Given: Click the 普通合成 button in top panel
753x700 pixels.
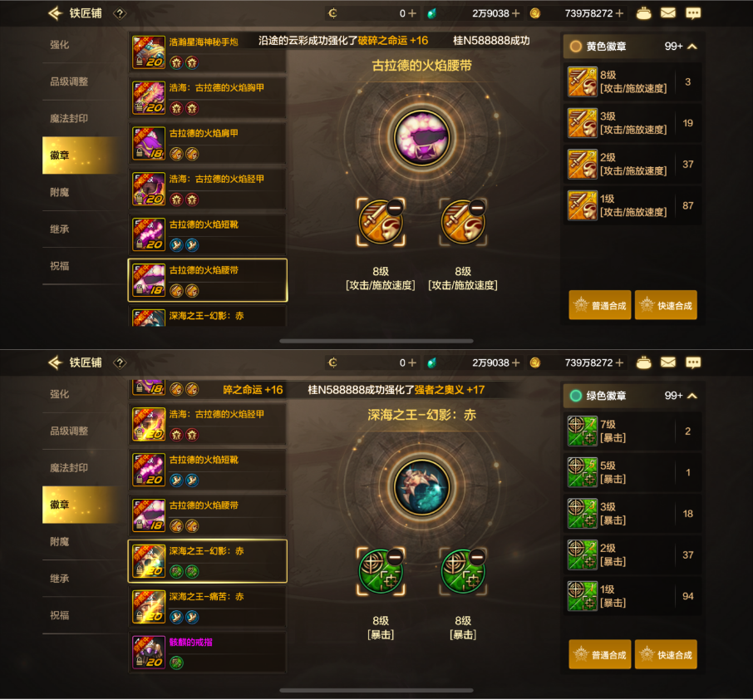Looking at the screenshot, I should click(x=600, y=305).
